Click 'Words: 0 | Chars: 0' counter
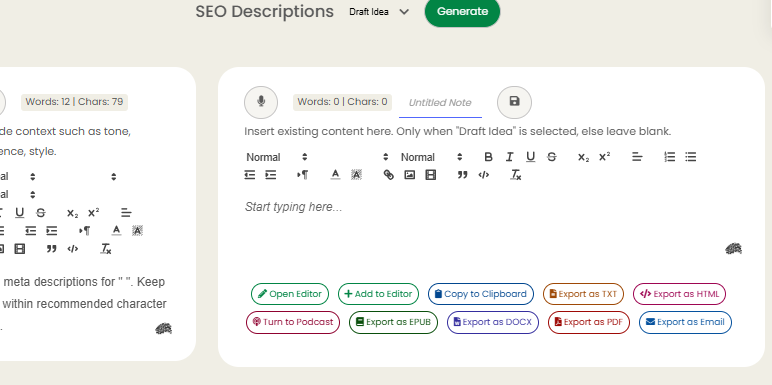 tap(342, 102)
